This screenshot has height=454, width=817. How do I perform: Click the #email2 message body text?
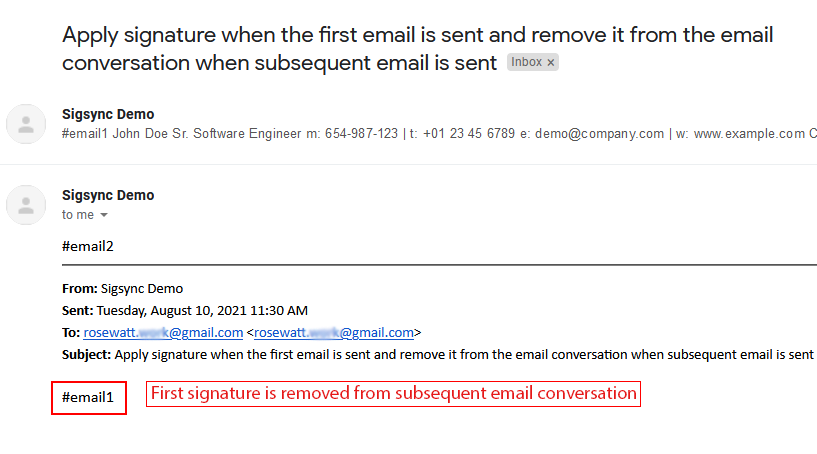tap(88, 245)
